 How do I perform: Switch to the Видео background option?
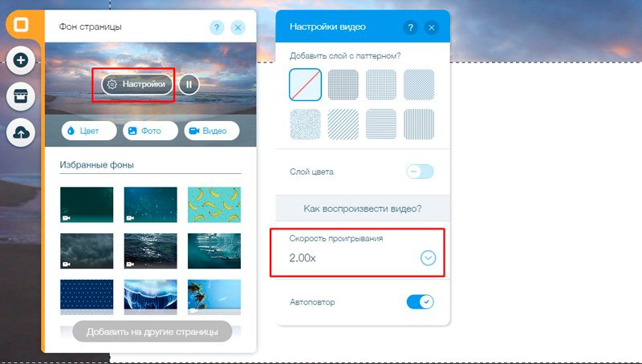[212, 131]
